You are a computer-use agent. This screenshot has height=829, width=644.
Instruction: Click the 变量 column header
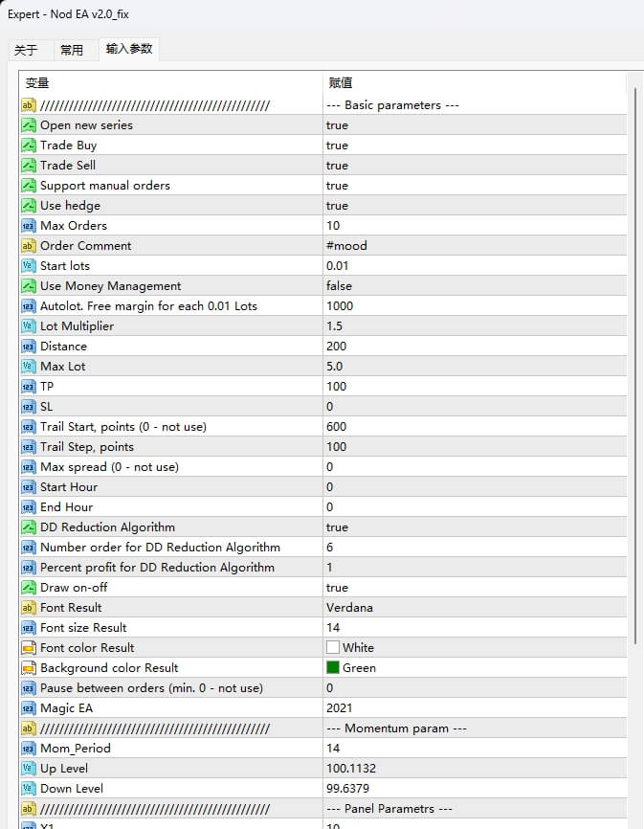tap(37, 83)
